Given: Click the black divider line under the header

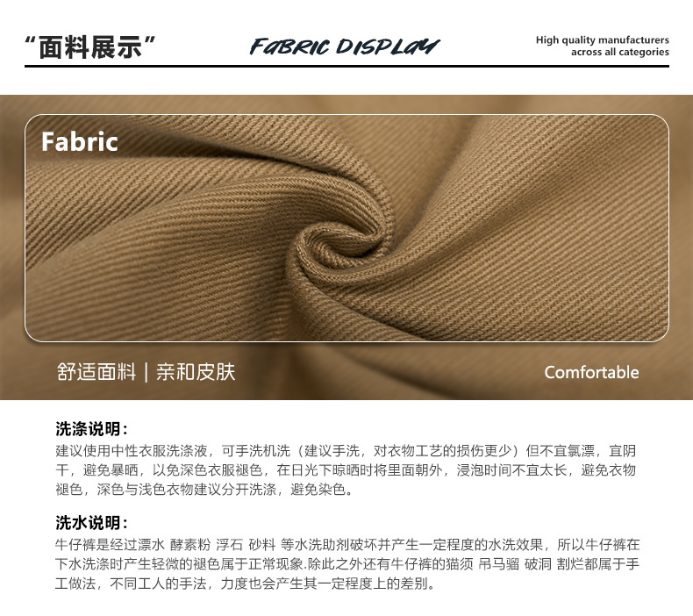Looking at the screenshot, I should point(346,67).
